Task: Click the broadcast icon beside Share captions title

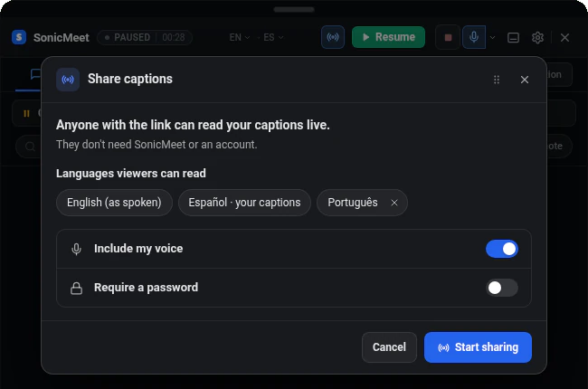Action: coord(68,80)
